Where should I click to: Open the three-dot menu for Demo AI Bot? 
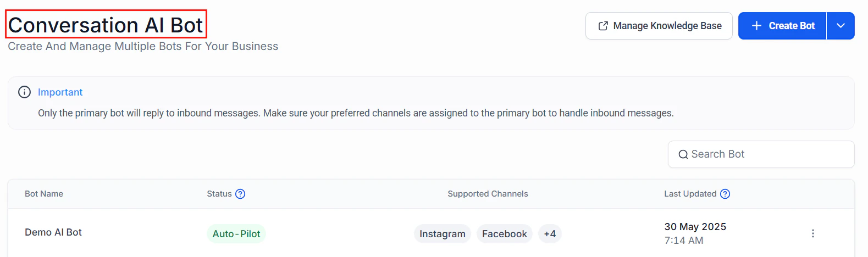tap(813, 233)
